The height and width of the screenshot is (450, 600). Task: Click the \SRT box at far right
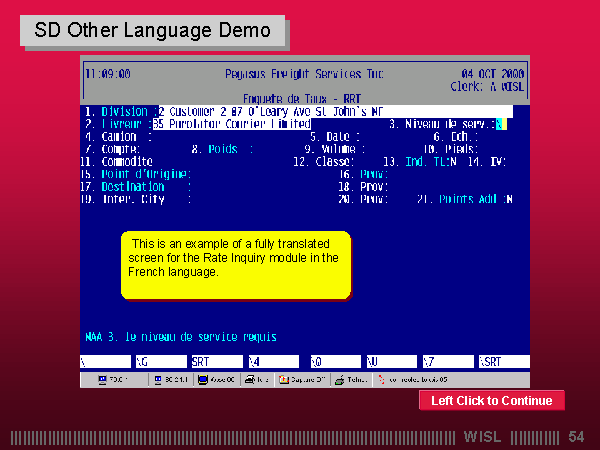click(506, 361)
